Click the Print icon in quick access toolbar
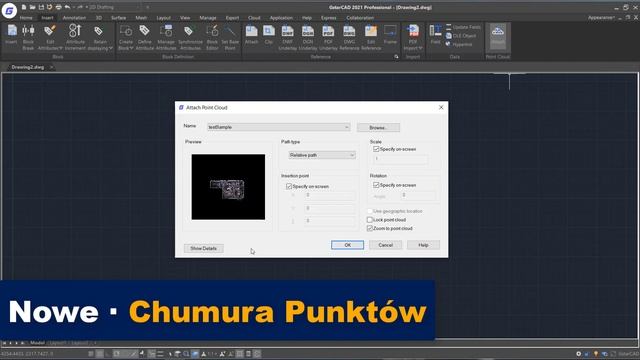 tap(58, 7)
